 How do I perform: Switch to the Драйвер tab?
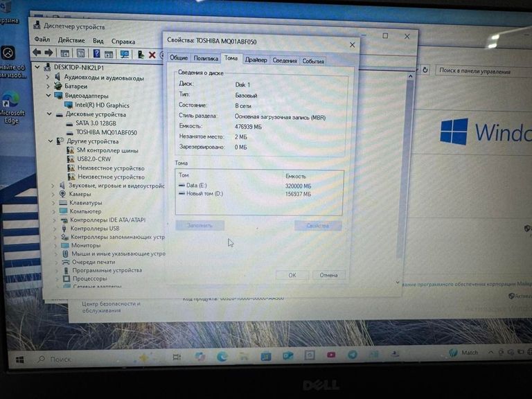point(256,60)
